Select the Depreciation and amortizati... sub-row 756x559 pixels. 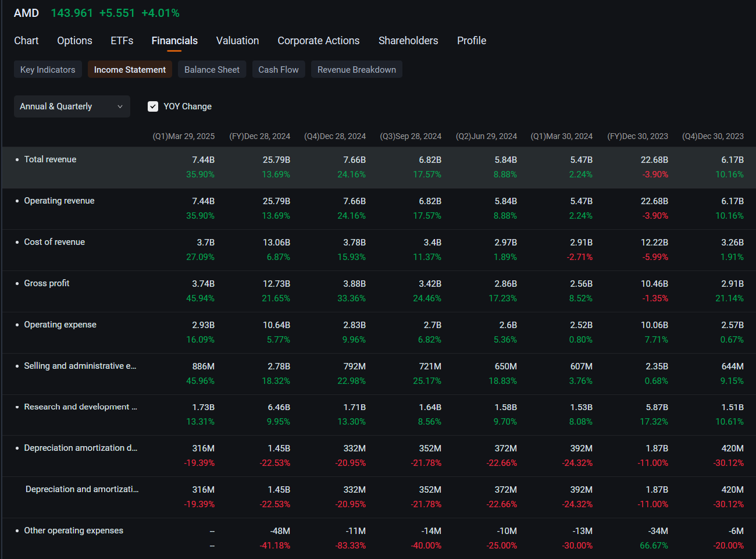pyautogui.click(x=82, y=489)
